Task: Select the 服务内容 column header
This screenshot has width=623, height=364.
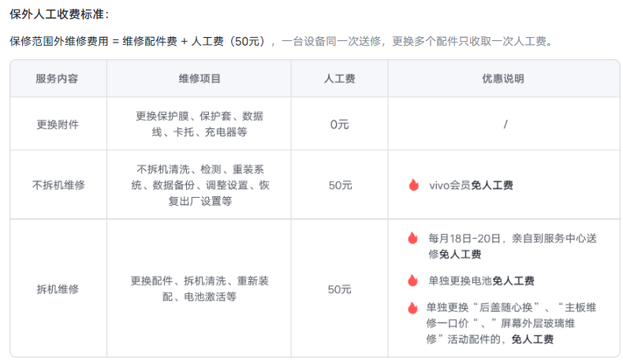Action: 57,79
